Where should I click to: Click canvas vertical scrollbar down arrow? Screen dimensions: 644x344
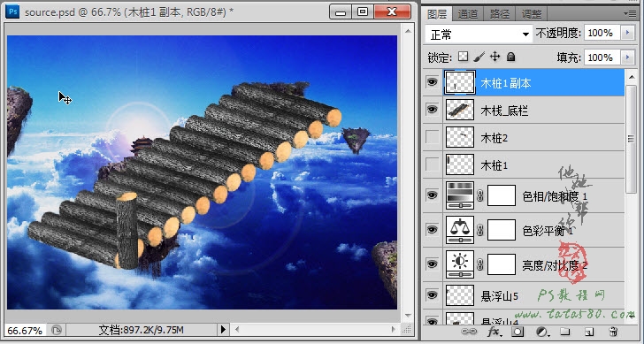pyautogui.click(x=408, y=316)
